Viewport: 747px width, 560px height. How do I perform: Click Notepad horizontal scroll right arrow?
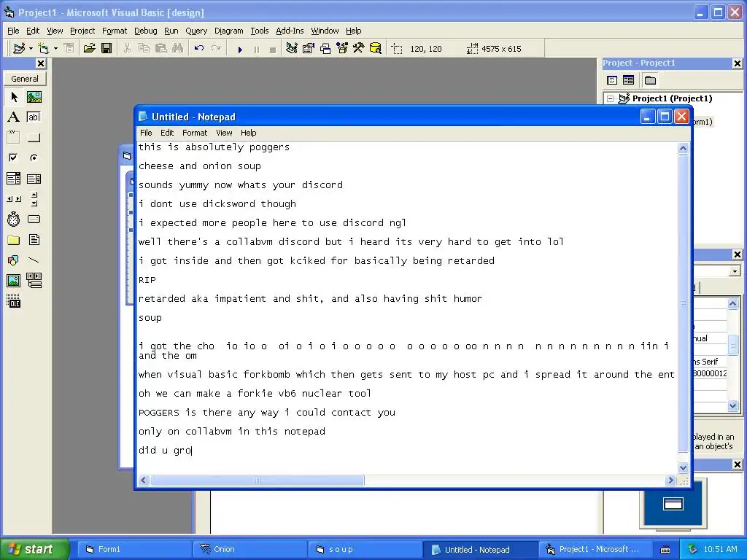coord(671,481)
